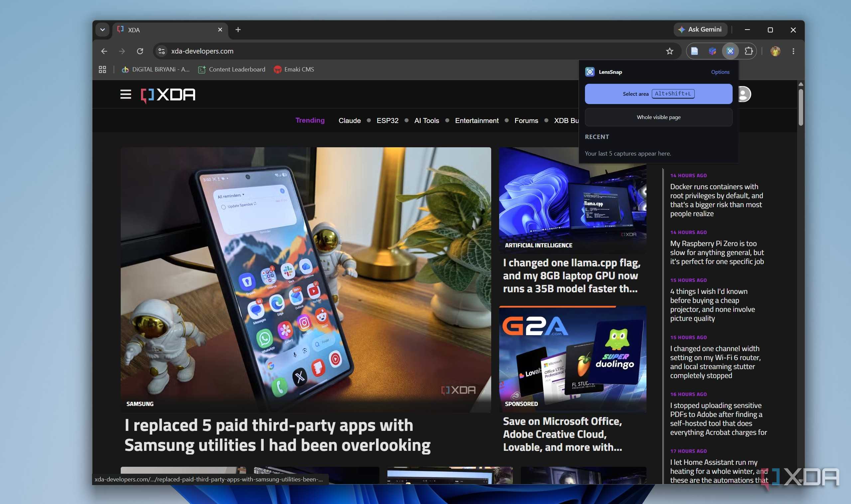Open the apps grid in bookmarks bar

click(x=102, y=69)
